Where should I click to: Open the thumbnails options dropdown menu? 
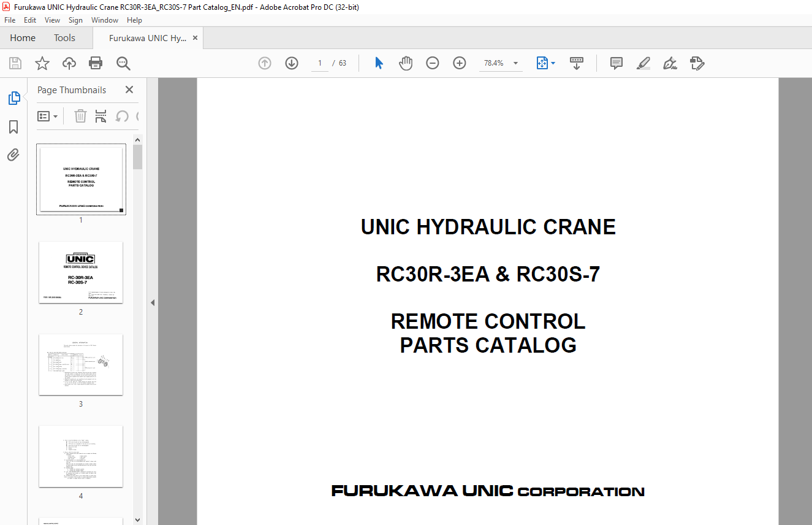pyautogui.click(x=48, y=116)
